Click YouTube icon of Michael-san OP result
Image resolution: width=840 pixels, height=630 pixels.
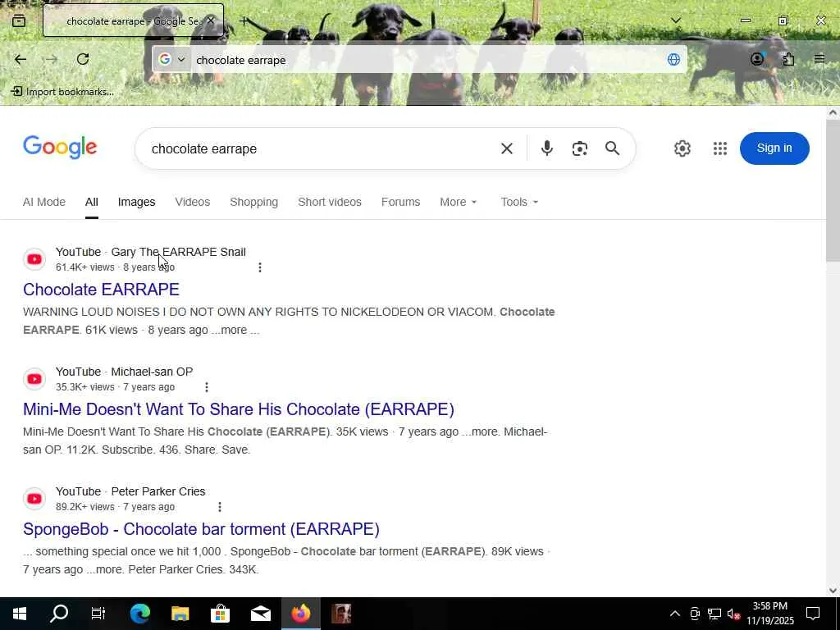point(34,379)
